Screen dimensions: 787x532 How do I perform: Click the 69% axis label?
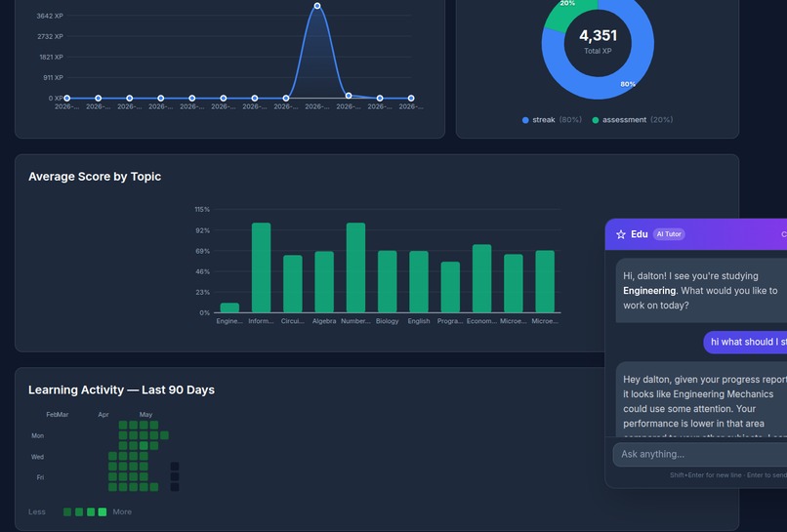203,251
